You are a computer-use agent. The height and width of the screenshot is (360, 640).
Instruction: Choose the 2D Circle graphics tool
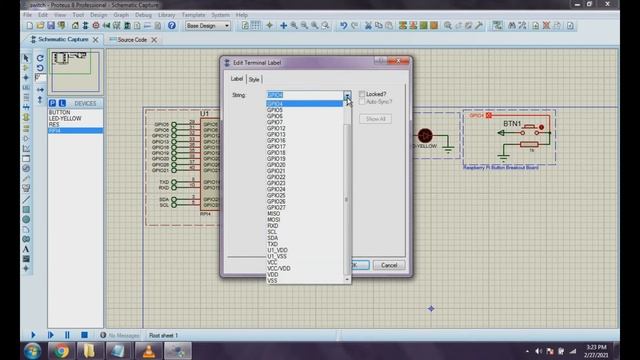click(x=26, y=220)
